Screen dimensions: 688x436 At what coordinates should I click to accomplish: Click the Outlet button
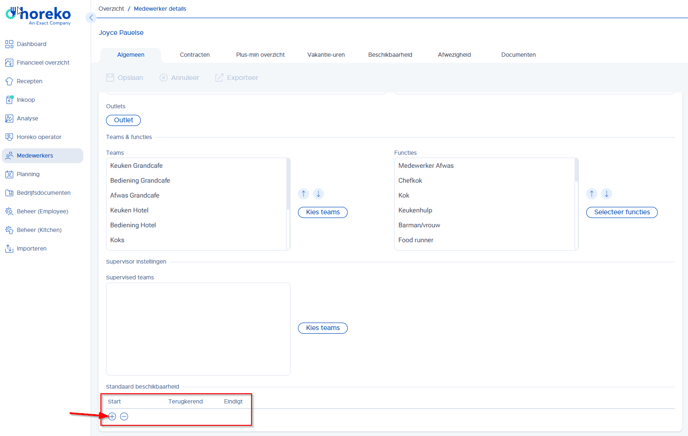123,120
